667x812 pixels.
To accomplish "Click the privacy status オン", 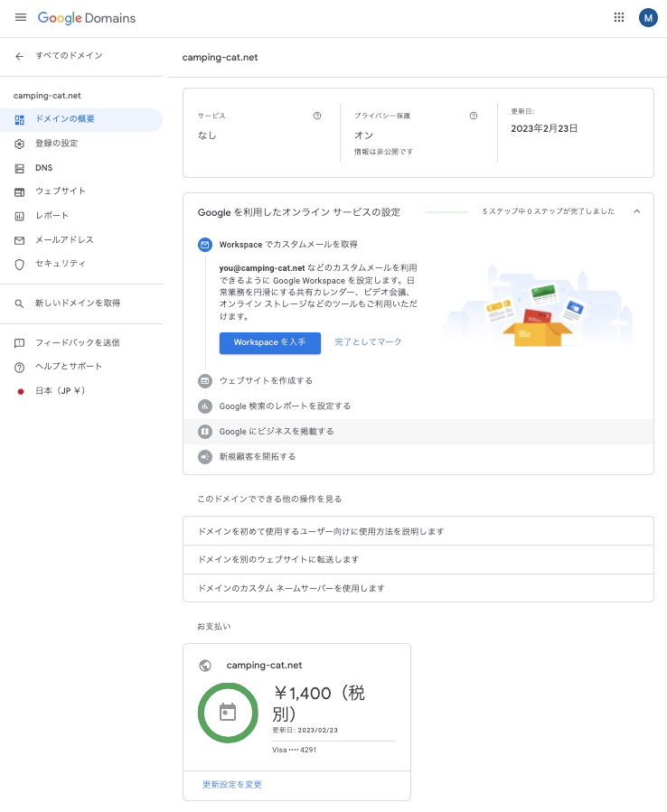I will tap(364, 135).
